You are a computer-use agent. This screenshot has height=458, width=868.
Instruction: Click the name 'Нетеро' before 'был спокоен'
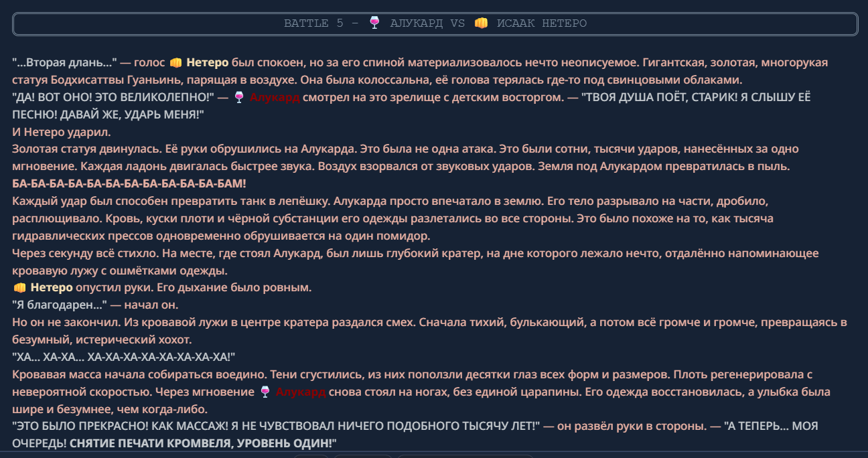point(208,63)
